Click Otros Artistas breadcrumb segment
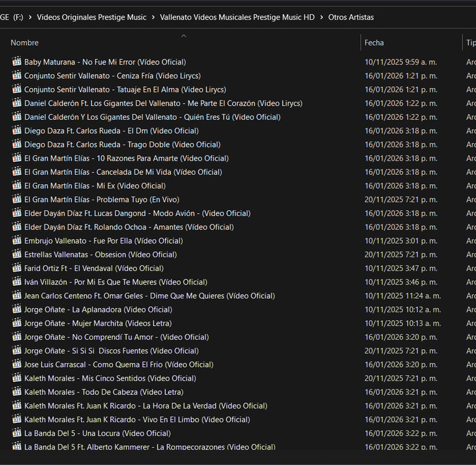 point(351,17)
